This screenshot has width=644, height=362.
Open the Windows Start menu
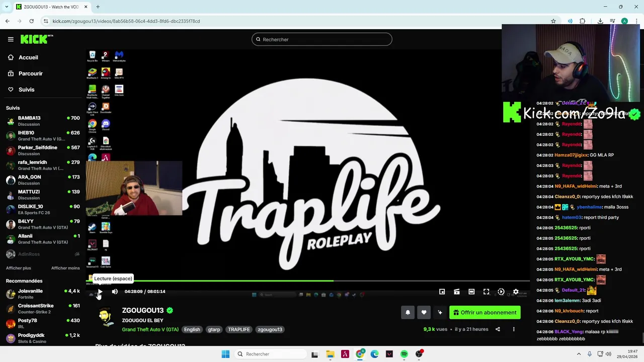coord(225,354)
